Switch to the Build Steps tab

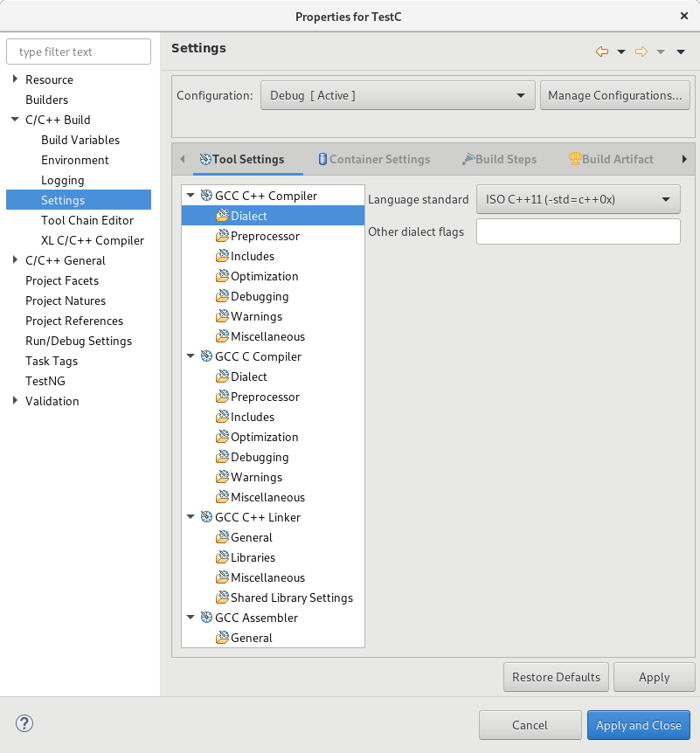click(499, 159)
